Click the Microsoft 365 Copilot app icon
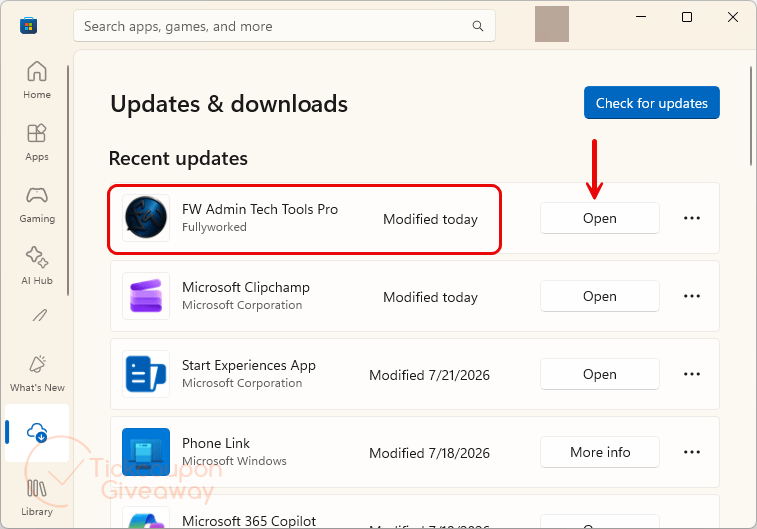 [x=146, y=519]
